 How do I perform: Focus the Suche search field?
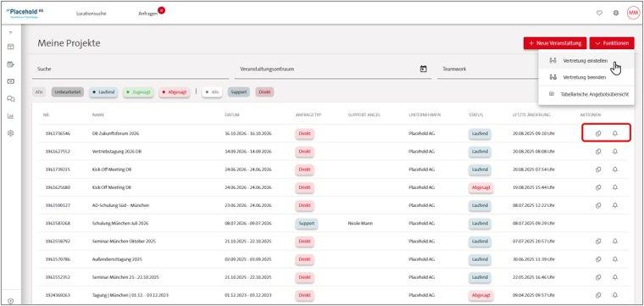click(x=130, y=70)
